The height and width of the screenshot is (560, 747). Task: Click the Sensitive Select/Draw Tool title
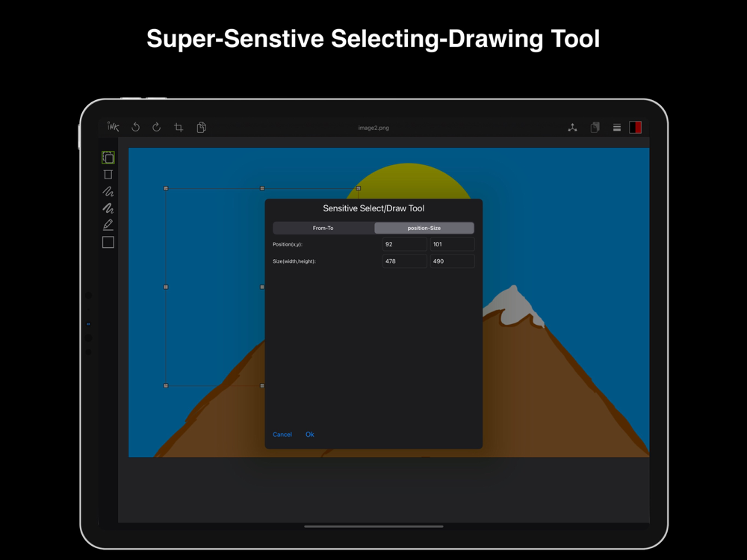(x=373, y=208)
